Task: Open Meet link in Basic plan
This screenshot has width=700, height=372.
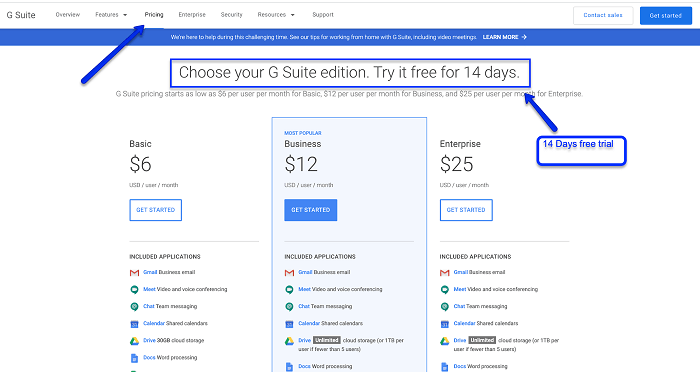Action: (149, 289)
